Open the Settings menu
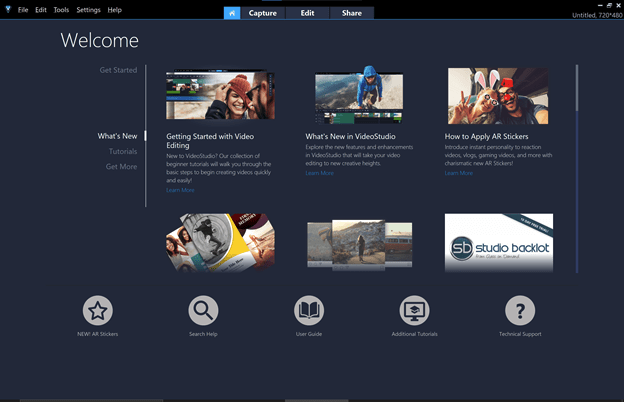624x402 pixels. pyautogui.click(x=88, y=10)
